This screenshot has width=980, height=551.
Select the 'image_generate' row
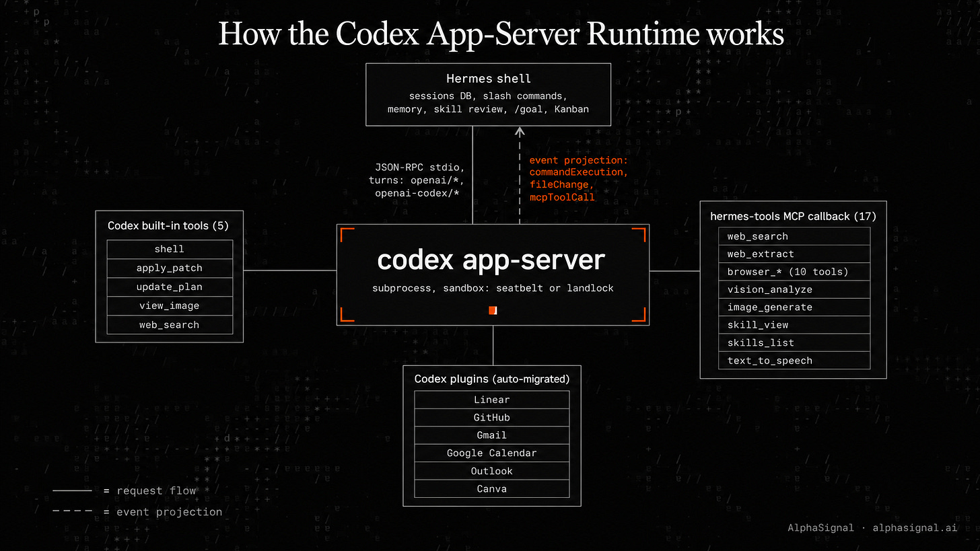[x=794, y=307]
